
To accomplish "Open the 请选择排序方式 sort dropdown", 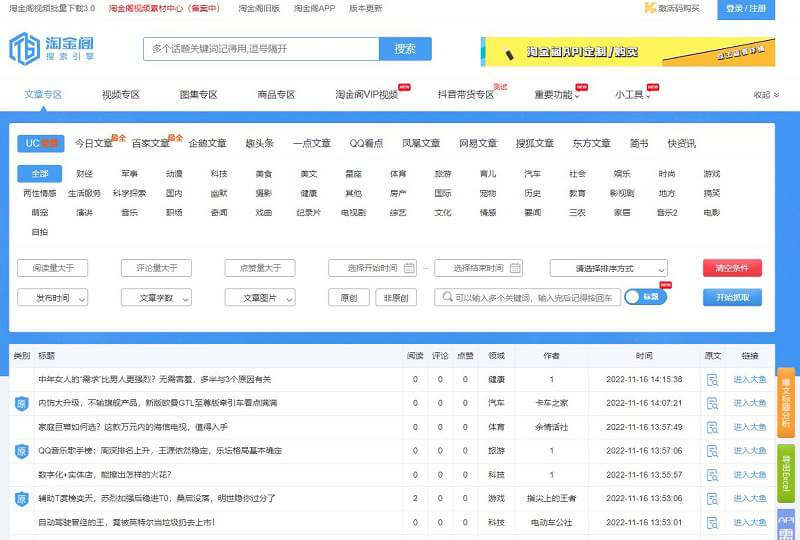I will pos(608,268).
